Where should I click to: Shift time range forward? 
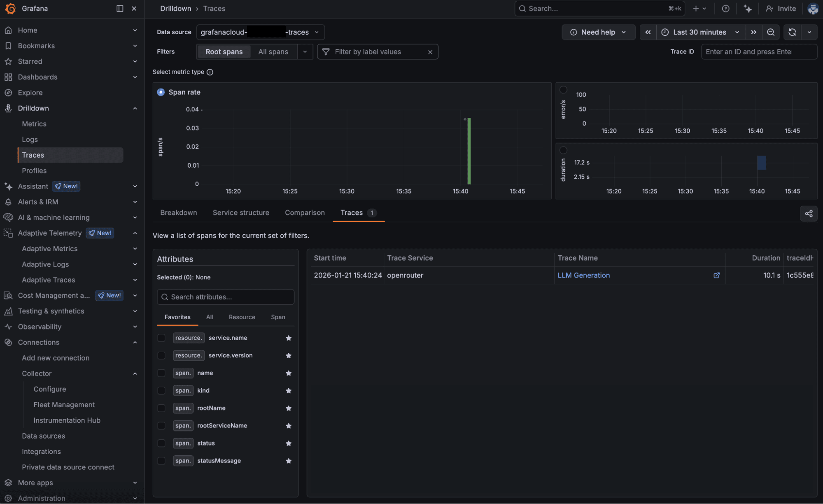(753, 32)
